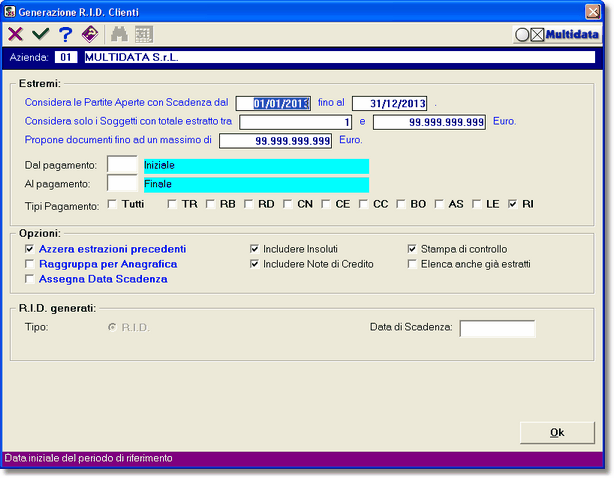Enable the BO payment type checkbox

pyautogui.click(x=401, y=204)
